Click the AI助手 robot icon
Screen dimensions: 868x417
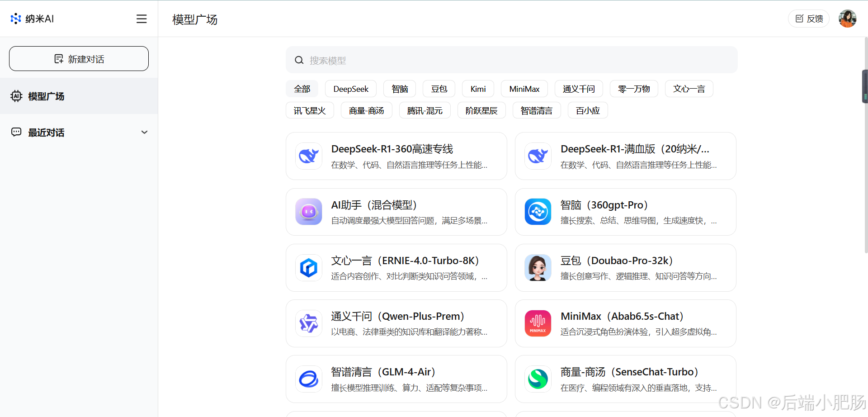pos(309,212)
